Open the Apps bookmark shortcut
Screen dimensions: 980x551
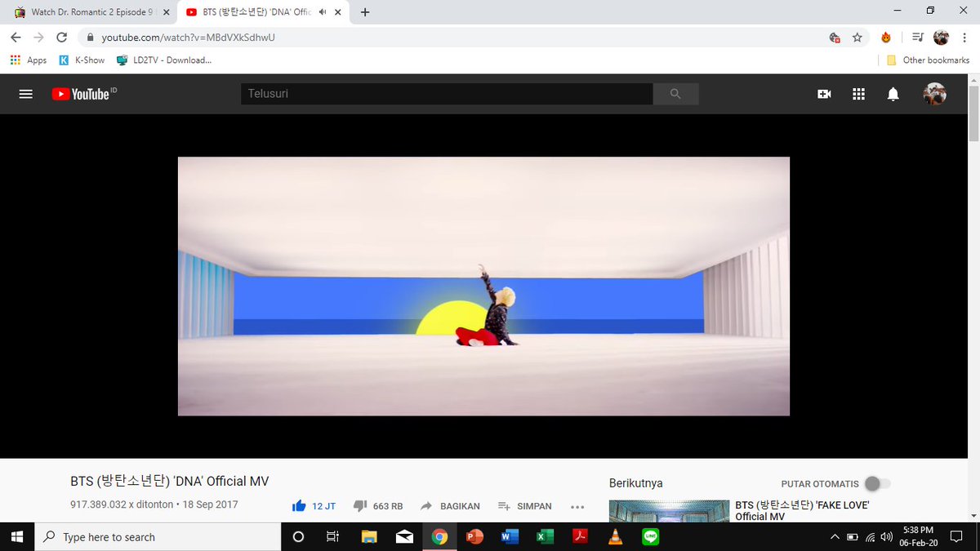[29, 60]
